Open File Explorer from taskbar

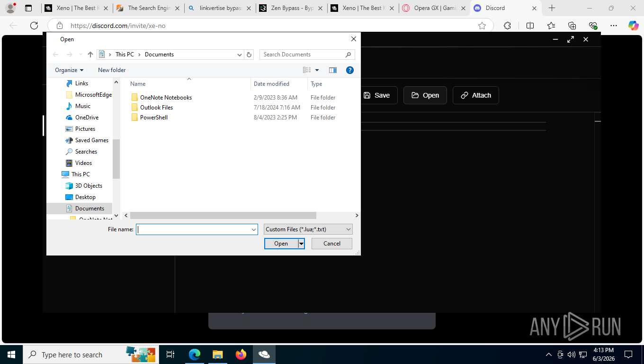217,355
